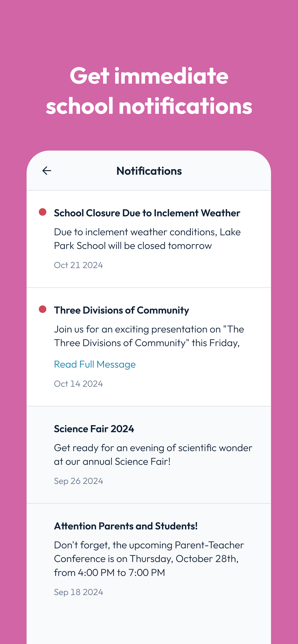This screenshot has width=298, height=644.
Task: Tap Oct 14 2024 date label
Action: tap(78, 384)
